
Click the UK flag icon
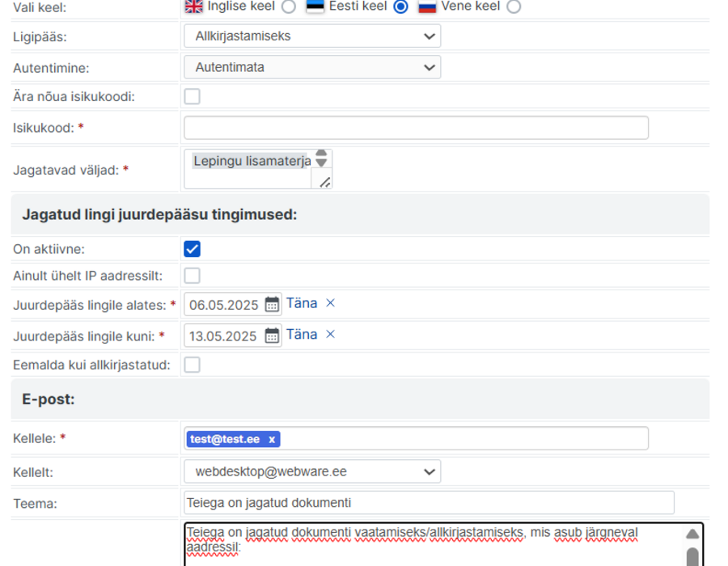pyautogui.click(x=193, y=6)
